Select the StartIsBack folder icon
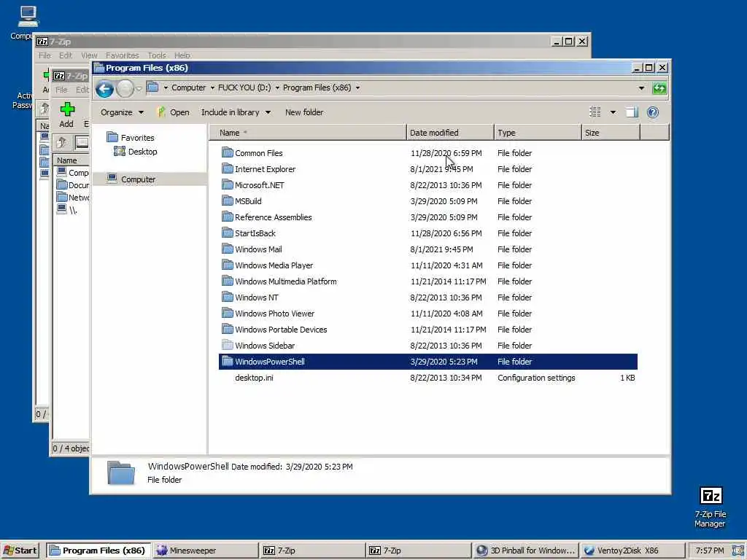Screen dimensions: 747x560 tap(228, 233)
